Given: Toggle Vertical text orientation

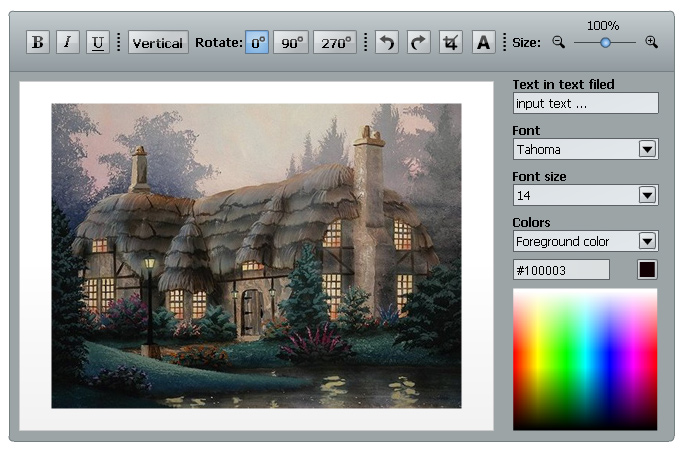Looking at the screenshot, I should click(x=158, y=42).
